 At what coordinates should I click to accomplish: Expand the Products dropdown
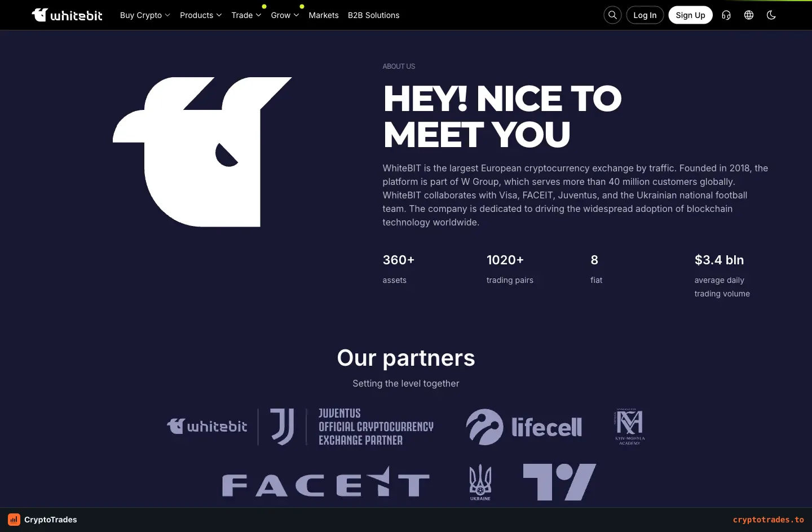coord(201,15)
